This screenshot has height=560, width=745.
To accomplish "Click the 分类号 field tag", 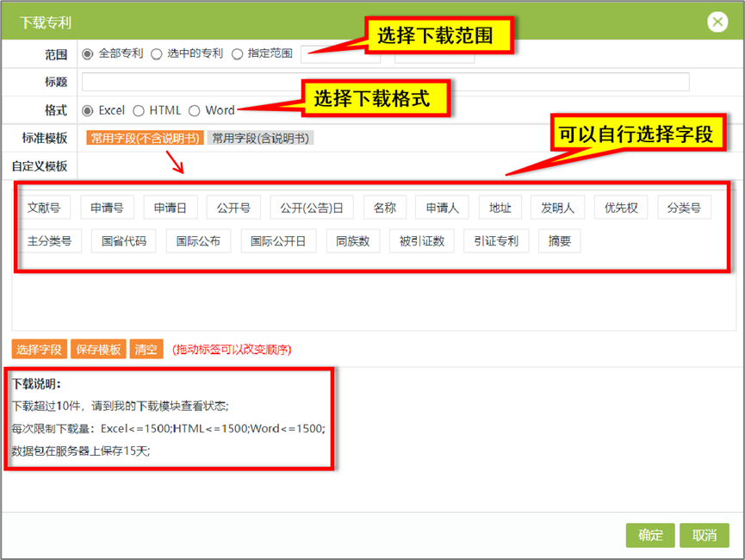I will tap(684, 208).
